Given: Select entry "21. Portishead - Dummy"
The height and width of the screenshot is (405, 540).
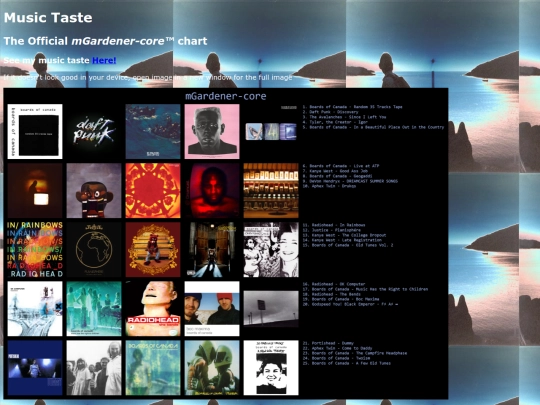Looking at the screenshot, I should pyautogui.click(x=328, y=343).
